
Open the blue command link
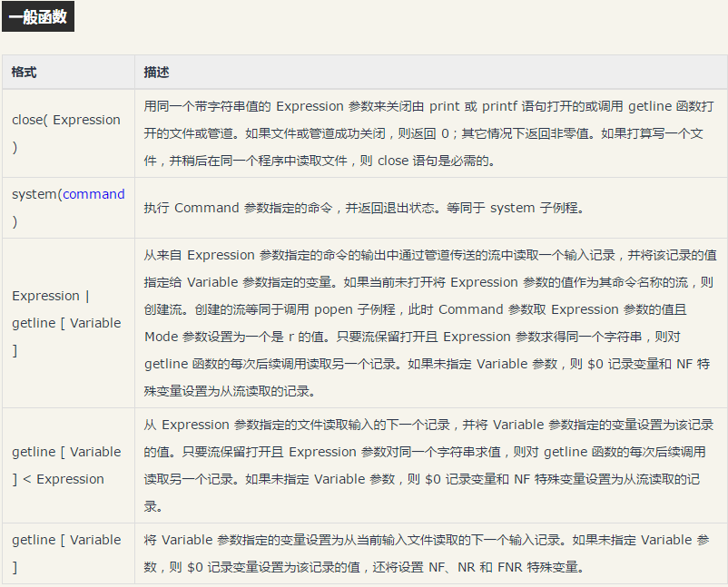(x=93, y=194)
